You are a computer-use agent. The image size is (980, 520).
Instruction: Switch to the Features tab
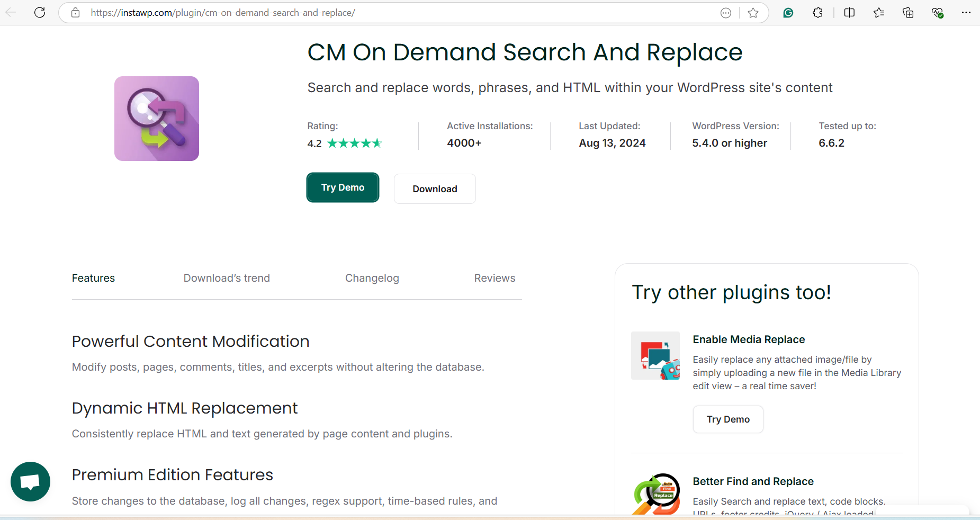point(93,278)
